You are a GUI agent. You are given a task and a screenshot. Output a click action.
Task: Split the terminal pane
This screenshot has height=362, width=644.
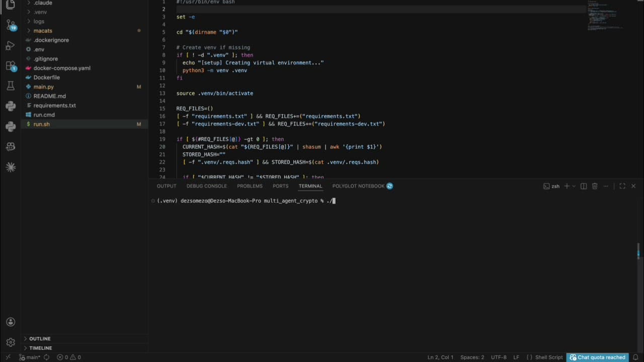click(x=584, y=186)
